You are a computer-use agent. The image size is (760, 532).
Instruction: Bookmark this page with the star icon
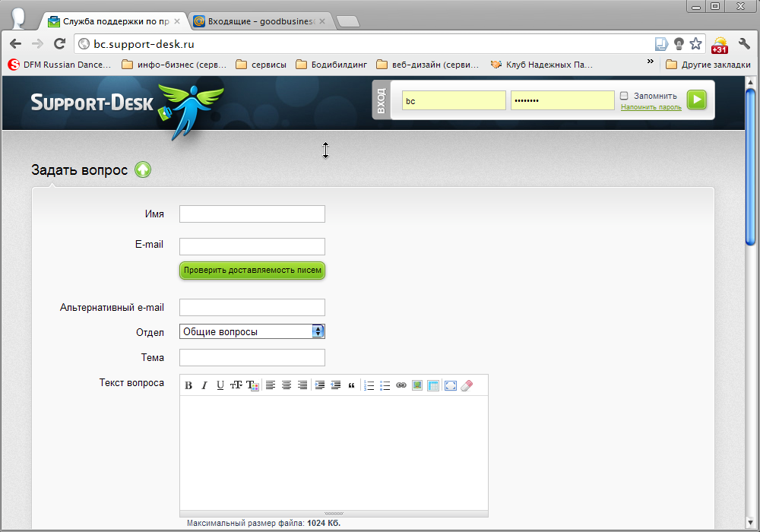pyautogui.click(x=695, y=43)
